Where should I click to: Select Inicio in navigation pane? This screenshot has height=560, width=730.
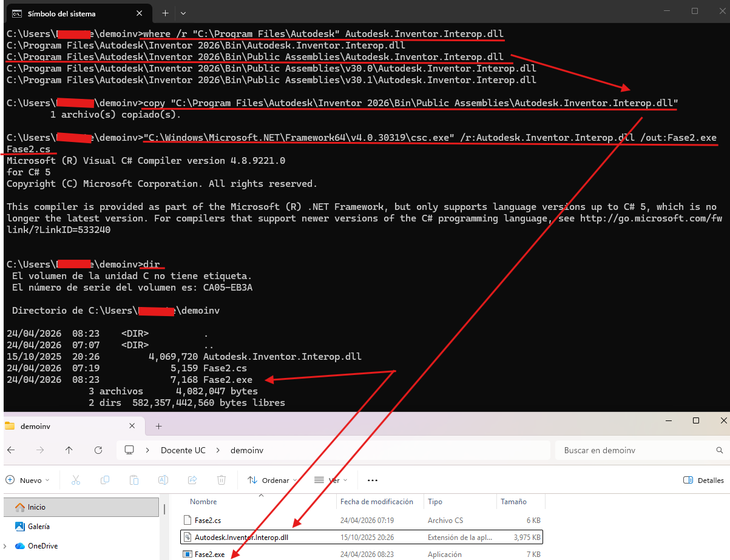(81, 507)
